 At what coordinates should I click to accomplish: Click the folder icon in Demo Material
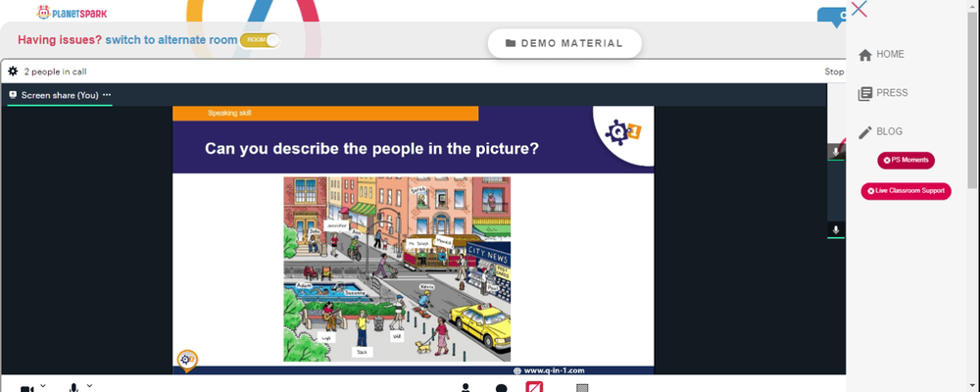point(511,43)
